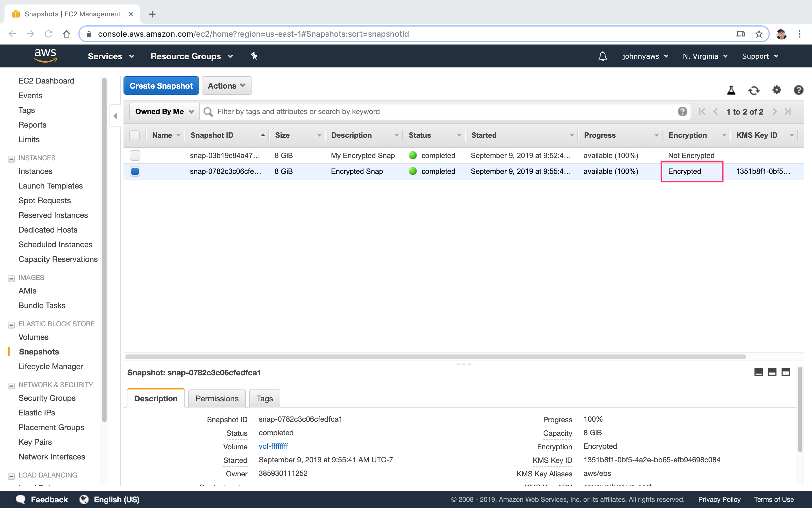This screenshot has height=508, width=812.
Task: Click the cast/install screen icon in address bar
Action: (x=741, y=34)
